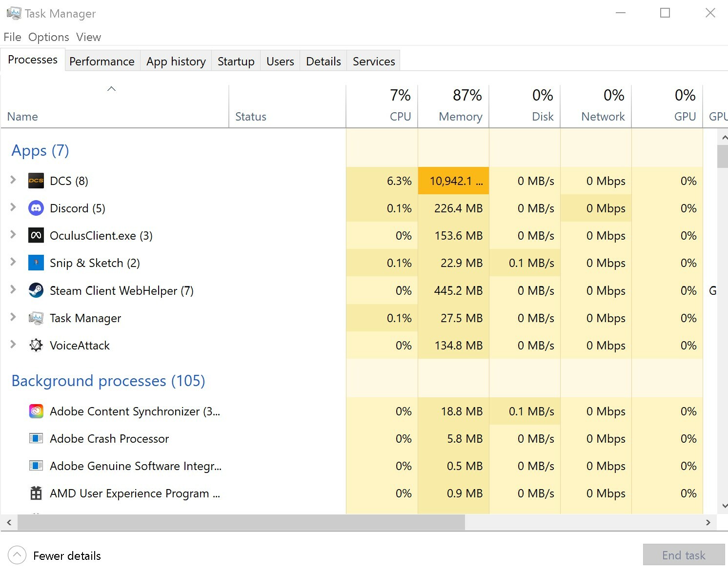Switch to the Performance tab
The width and height of the screenshot is (728, 574).
click(x=102, y=61)
